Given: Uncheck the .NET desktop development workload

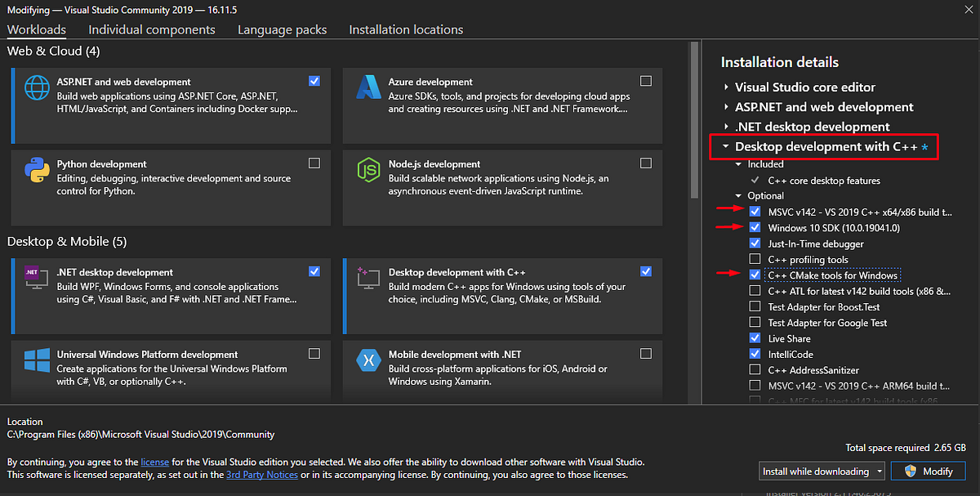Looking at the screenshot, I should pos(314,271).
